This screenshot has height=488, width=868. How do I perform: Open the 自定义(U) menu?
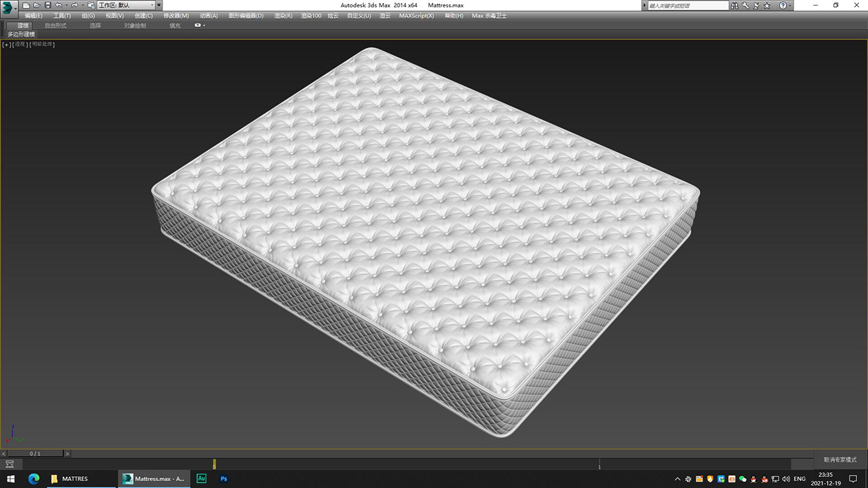click(x=359, y=15)
